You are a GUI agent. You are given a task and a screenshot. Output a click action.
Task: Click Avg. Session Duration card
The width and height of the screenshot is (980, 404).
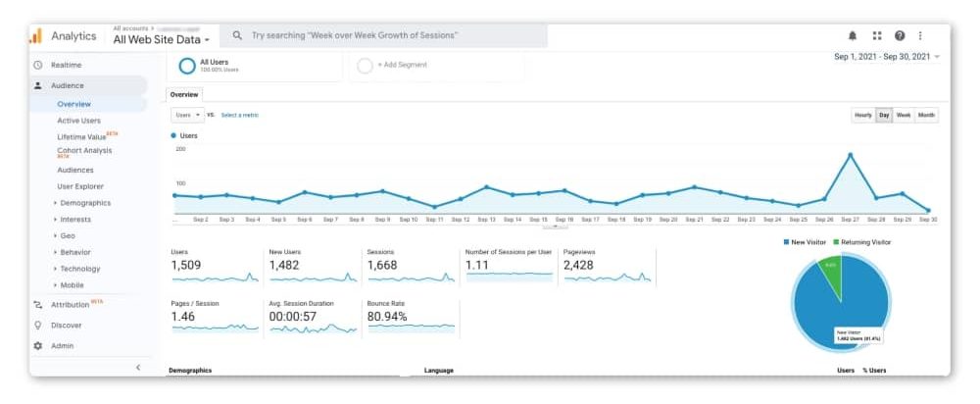pyautogui.click(x=314, y=318)
